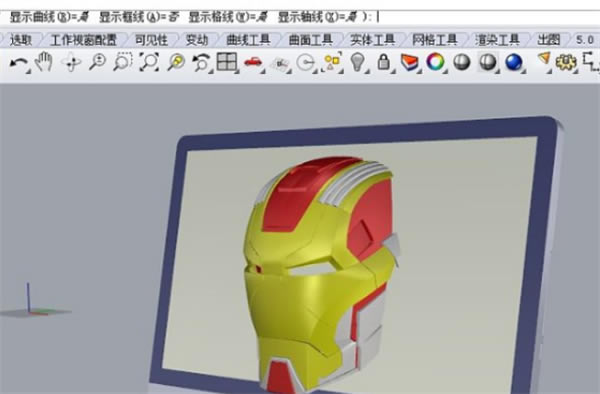
Task: Open the four viewports layout icon
Action: click(x=227, y=62)
